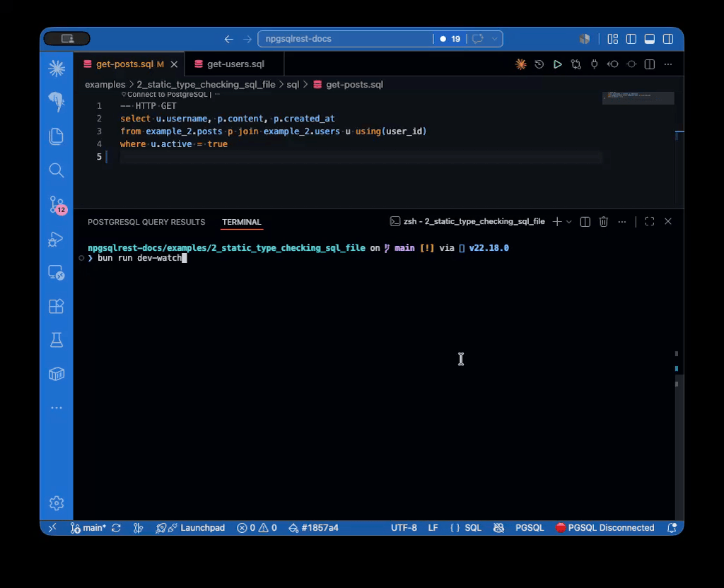
Task: Open the Claude starburst icon in activity bar
Action: click(57, 69)
